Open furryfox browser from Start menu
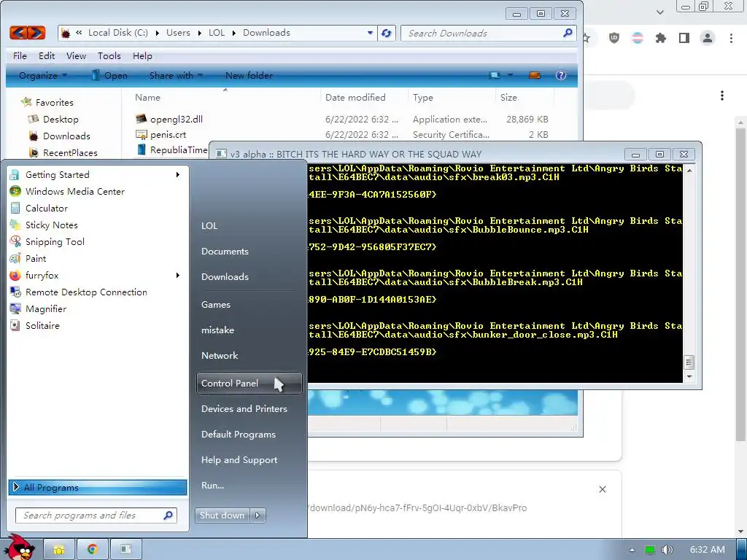This screenshot has width=747, height=560. 42,275
